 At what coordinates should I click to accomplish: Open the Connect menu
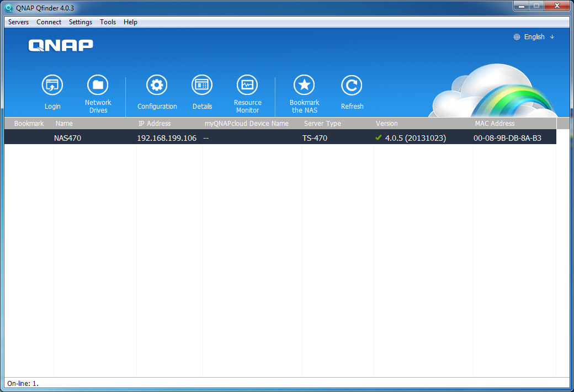49,22
